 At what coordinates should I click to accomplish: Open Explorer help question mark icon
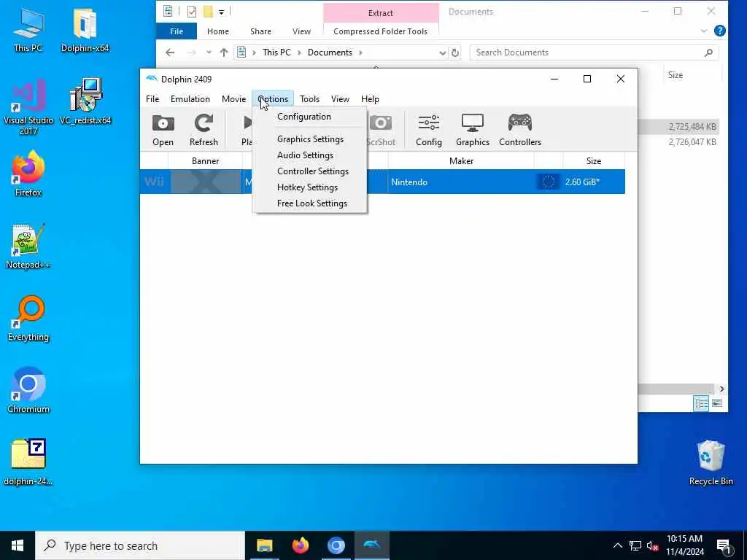[720, 31]
